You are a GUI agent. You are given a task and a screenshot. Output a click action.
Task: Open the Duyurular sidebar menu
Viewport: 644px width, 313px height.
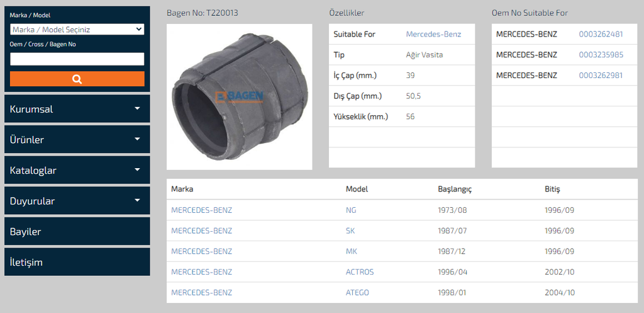click(77, 201)
